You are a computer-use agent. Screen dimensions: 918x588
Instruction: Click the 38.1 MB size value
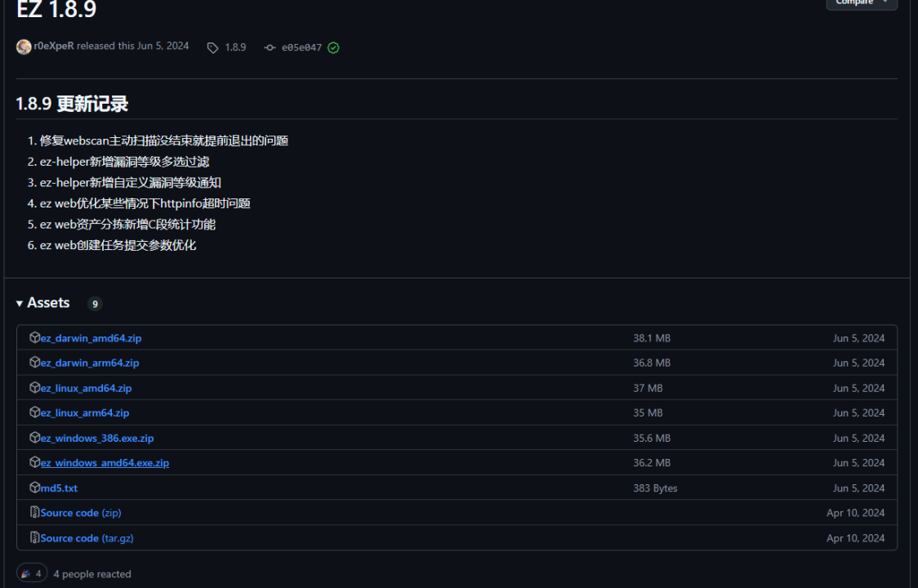click(x=652, y=338)
